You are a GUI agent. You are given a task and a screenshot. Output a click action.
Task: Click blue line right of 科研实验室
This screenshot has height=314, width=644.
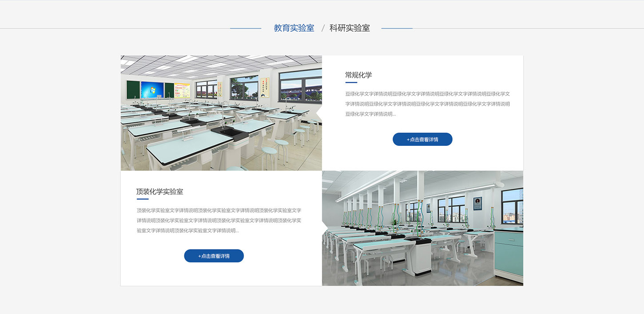(x=397, y=28)
